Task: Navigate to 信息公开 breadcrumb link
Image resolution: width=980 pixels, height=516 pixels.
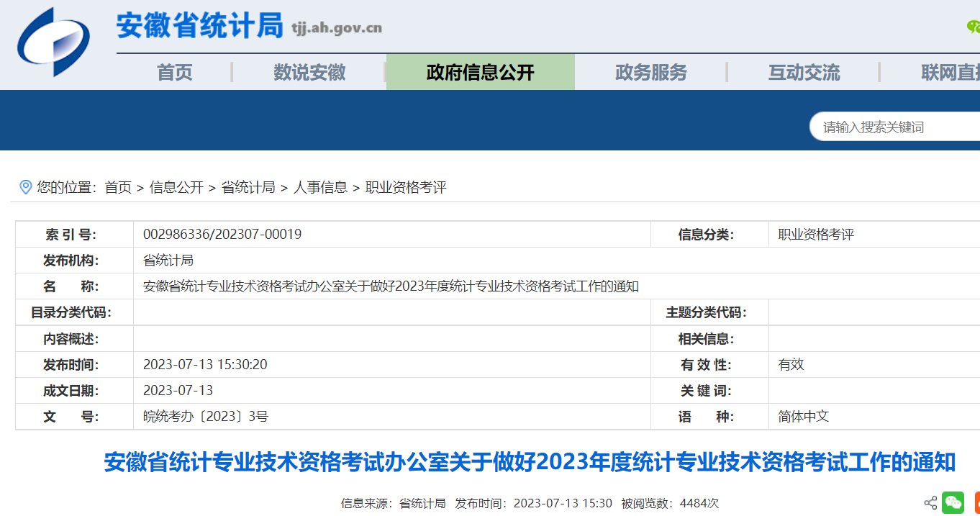Action: click(176, 188)
